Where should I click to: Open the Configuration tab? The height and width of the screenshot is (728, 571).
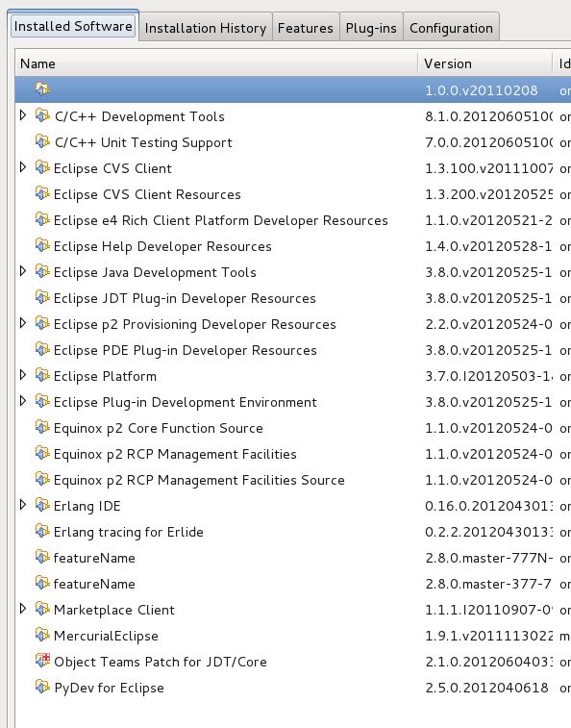point(451,28)
